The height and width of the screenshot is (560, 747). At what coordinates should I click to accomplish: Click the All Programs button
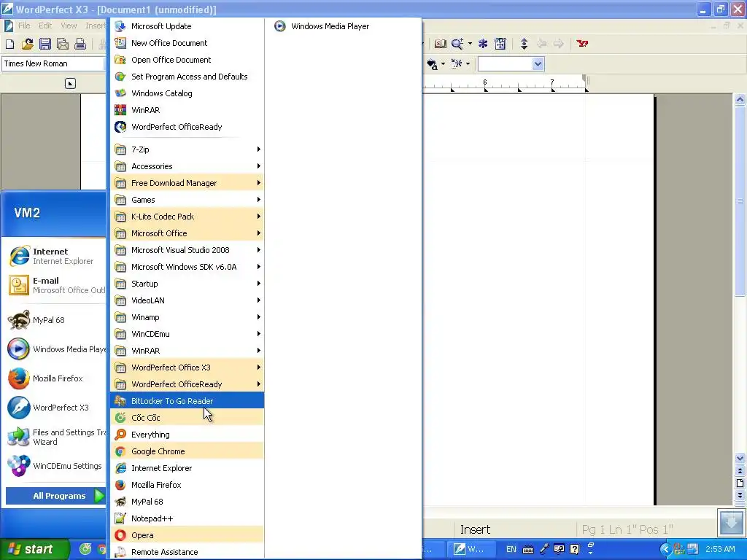tap(55, 496)
